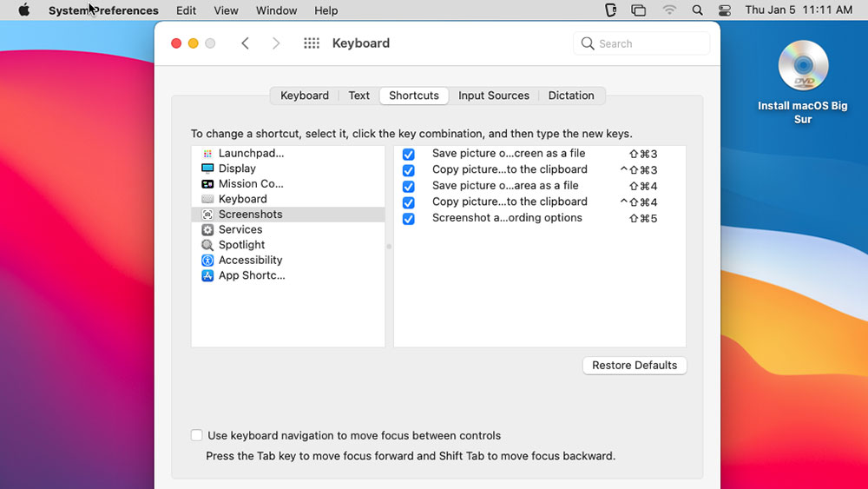Click the Wi-Fi status icon
Image resolution: width=868 pixels, height=489 pixels.
(x=669, y=10)
